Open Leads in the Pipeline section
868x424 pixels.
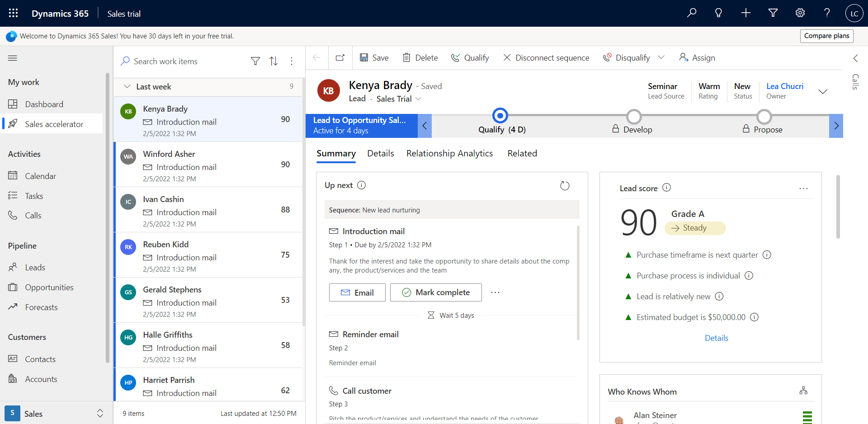click(x=36, y=267)
